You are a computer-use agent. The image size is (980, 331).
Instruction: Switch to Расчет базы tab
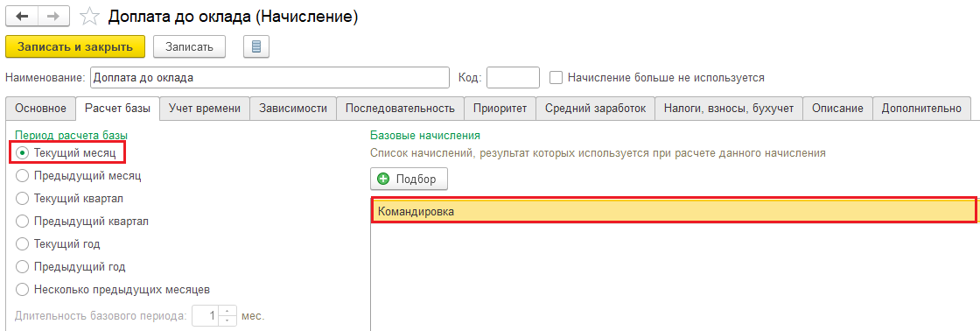click(x=117, y=109)
